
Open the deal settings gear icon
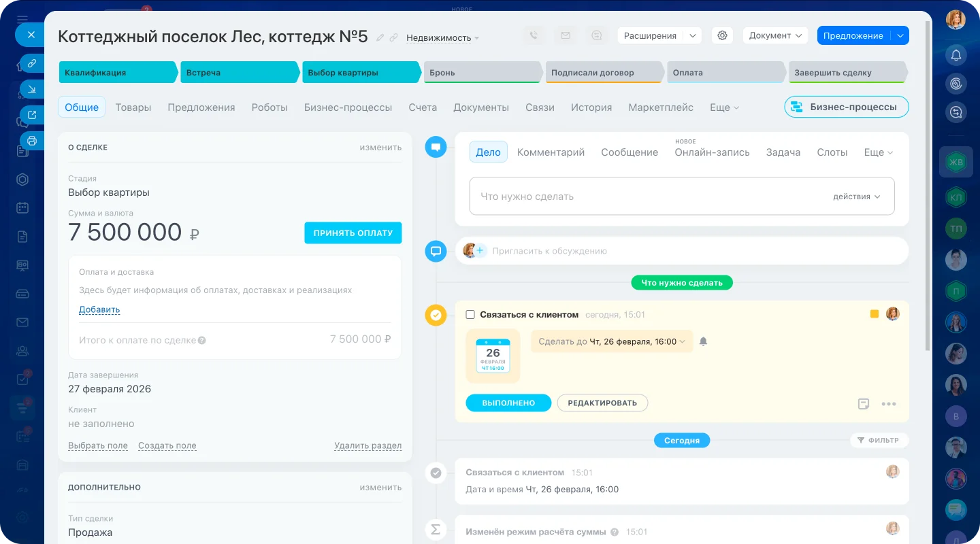[722, 35]
